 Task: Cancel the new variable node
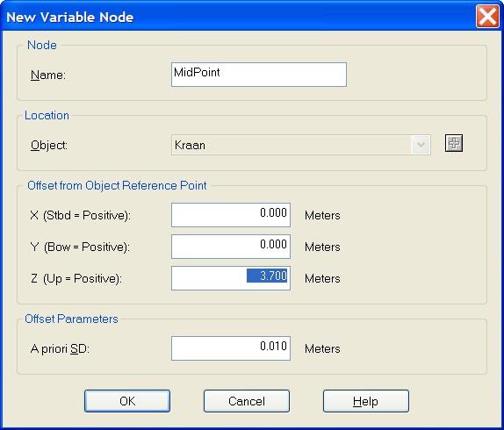tap(247, 401)
